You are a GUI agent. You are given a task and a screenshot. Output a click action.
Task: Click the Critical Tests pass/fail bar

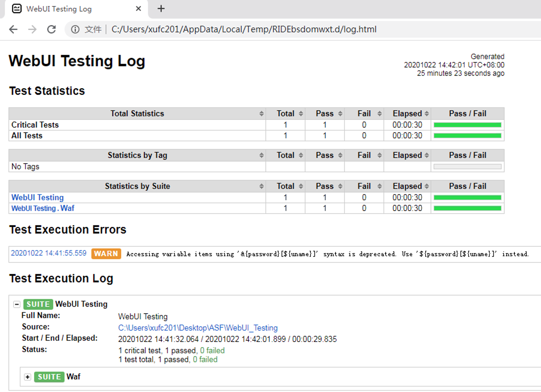(x=467, y=125)
